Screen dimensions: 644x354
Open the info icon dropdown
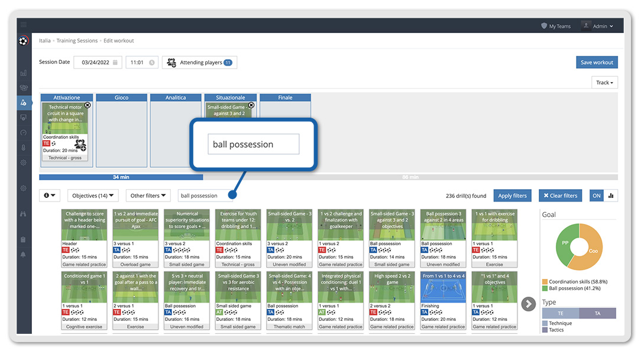(50, 196)
